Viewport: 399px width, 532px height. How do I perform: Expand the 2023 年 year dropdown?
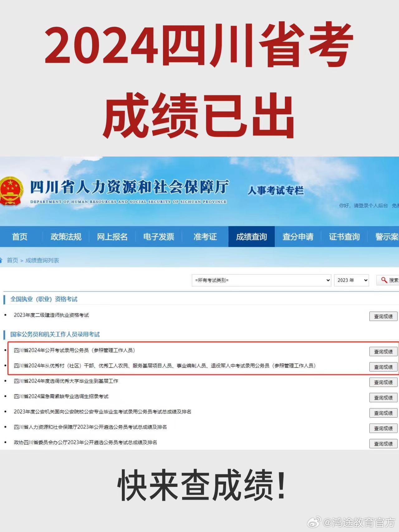coord(351,280)
